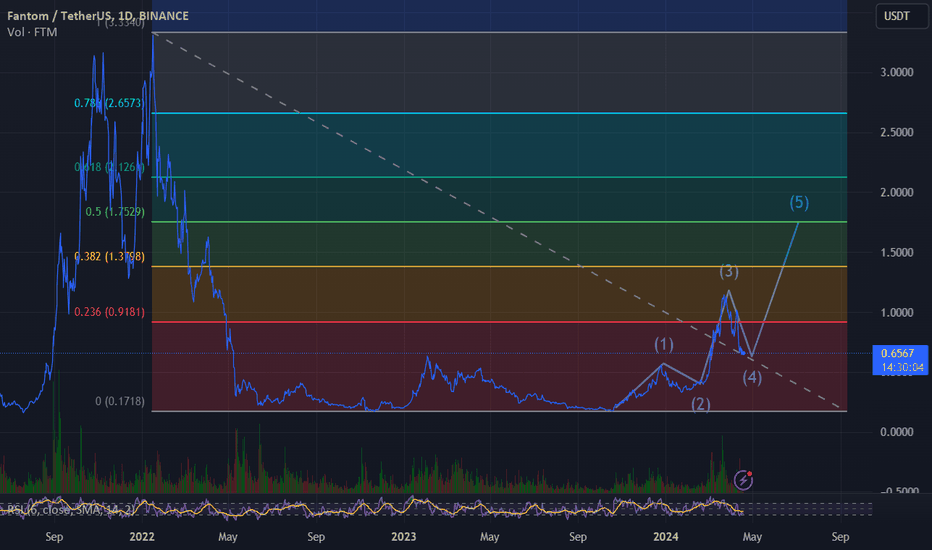This screenshot has width=932, height=550.
Task: Select the 0.618 Fibonacci level label
Action: 110,167
